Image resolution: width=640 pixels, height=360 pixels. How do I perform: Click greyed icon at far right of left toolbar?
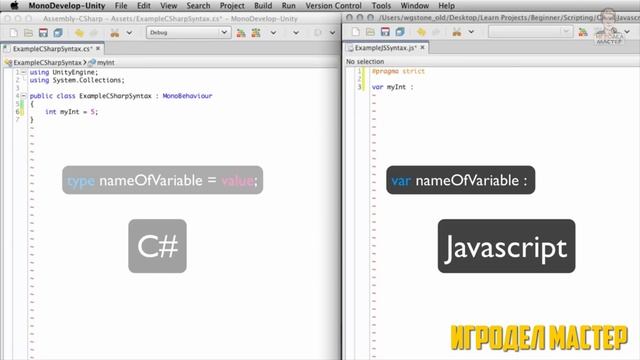pos(318,33)
